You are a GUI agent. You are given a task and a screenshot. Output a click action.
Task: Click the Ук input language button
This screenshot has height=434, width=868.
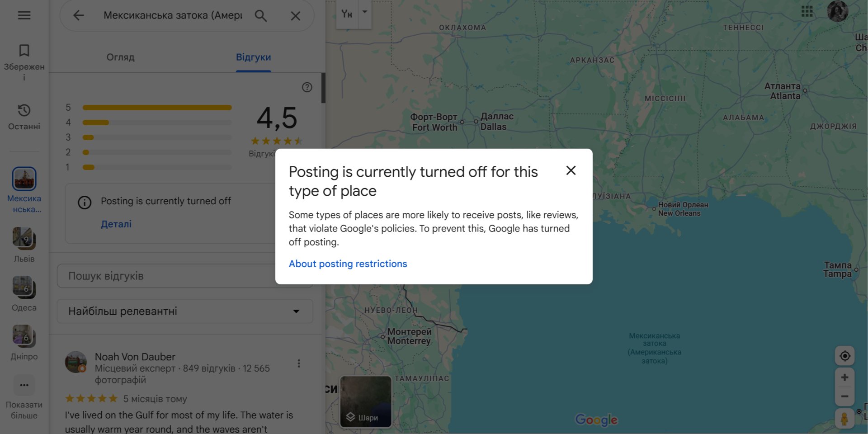(347, 14)
